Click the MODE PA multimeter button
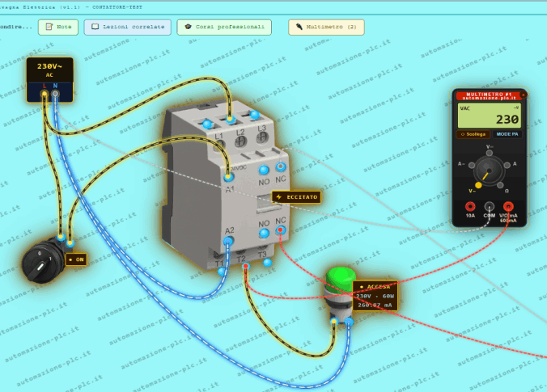Image resolution: width=547 pixels, height=392 pixels. pos(507,134)
